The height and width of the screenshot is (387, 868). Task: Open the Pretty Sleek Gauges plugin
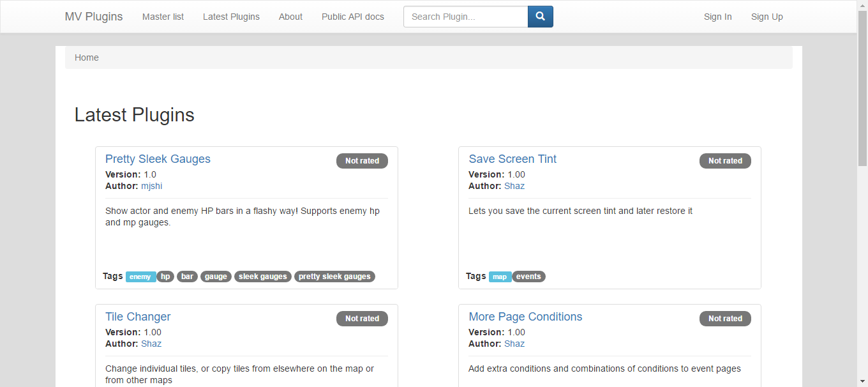[158, 159]
